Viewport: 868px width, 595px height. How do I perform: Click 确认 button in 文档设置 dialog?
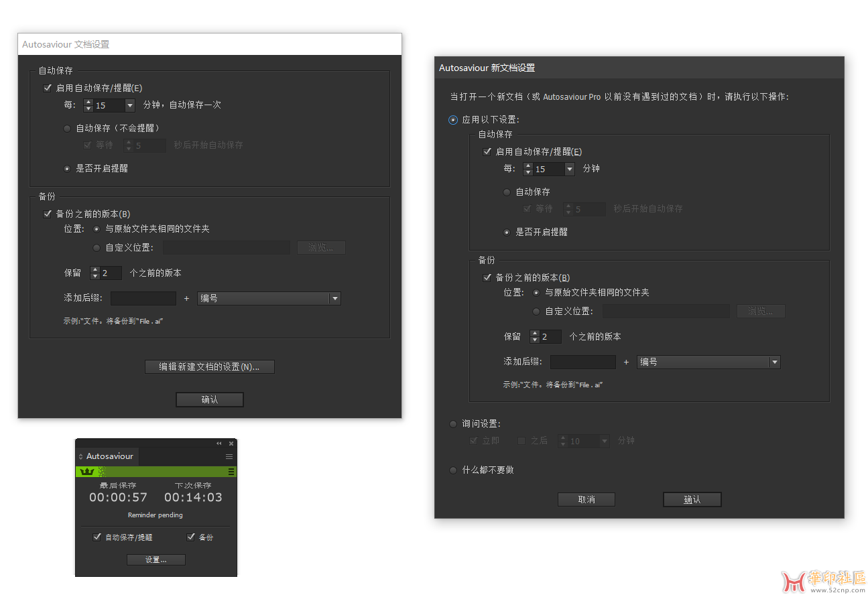(210, 399)
